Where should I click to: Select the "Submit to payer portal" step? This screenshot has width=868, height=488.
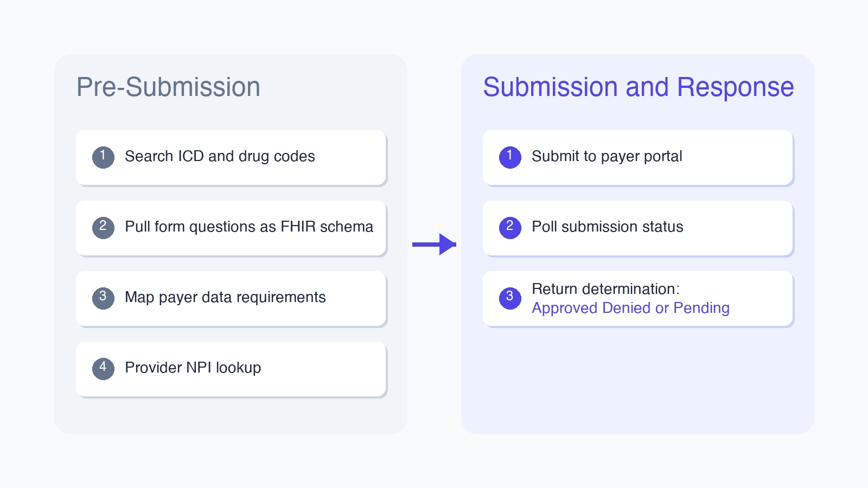coord(607,156)
